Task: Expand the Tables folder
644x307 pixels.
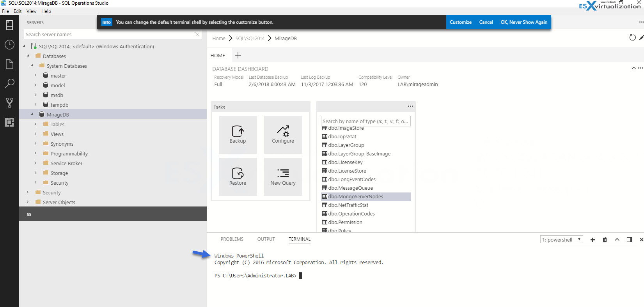Action: 35,124
